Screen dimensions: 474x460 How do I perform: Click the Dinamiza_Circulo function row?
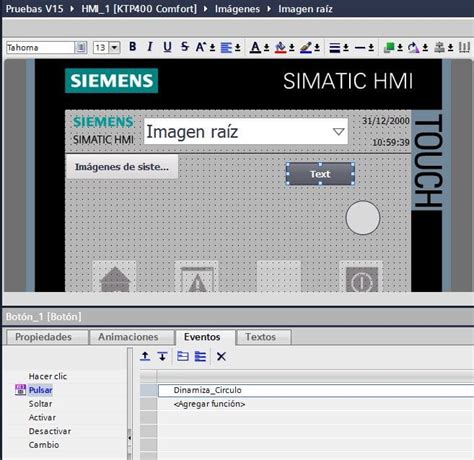click(x=315, y=390)
